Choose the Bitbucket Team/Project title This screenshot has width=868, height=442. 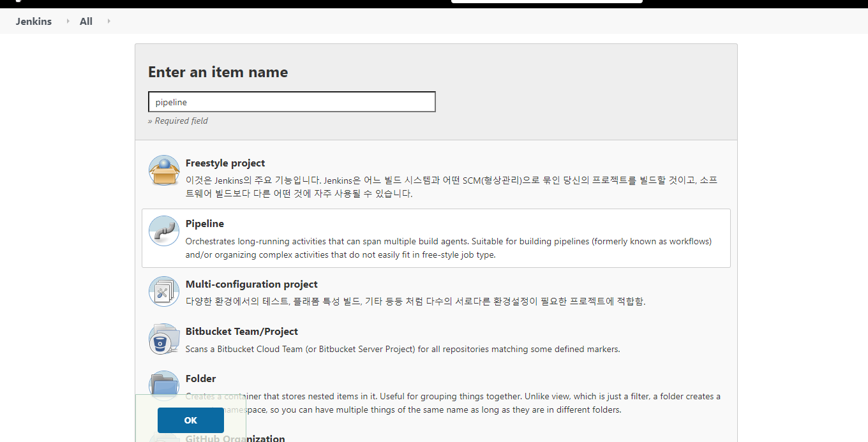coord(242,332)
